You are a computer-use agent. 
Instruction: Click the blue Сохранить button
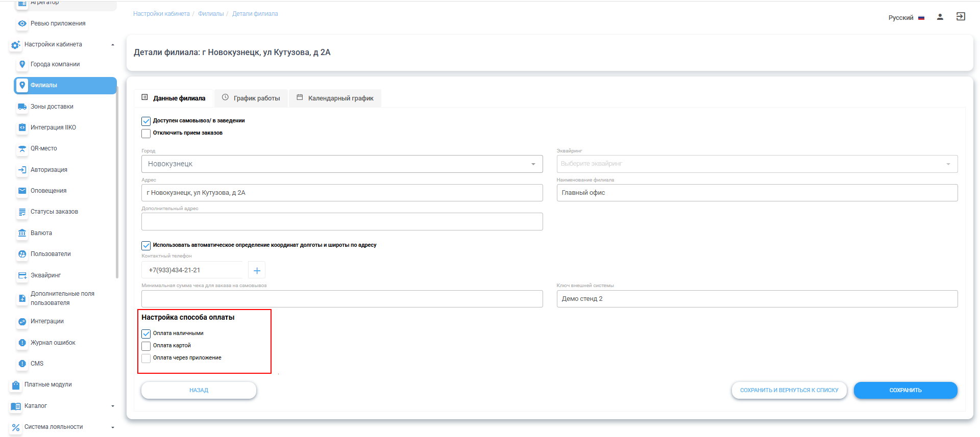[905, 390]
